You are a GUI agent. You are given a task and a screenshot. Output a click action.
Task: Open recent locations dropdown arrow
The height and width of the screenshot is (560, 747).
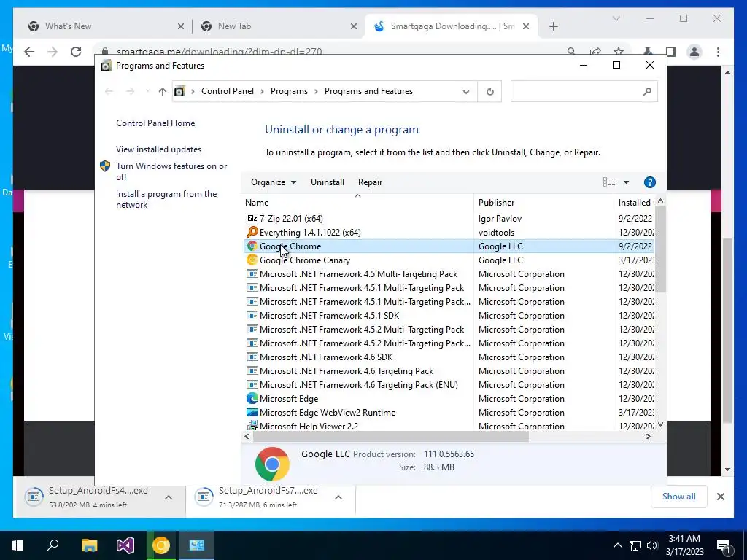pos(147,91)
